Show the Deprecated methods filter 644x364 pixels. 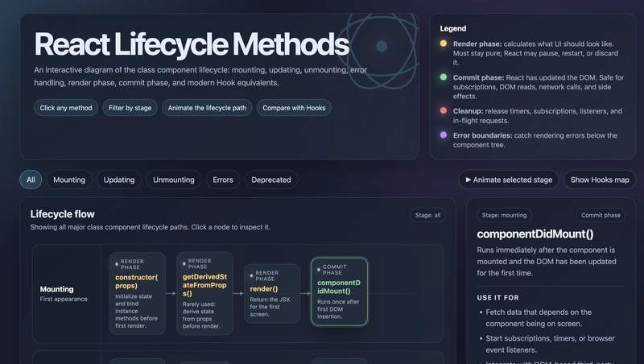click(x=271, y=180)
